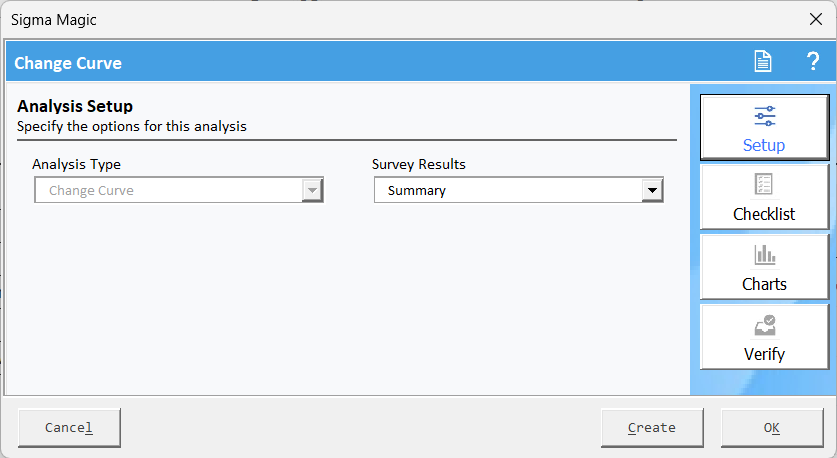Viewport: 837px width, 458px height.
Task: Open the Charts tab label
Action: (764, 284)
